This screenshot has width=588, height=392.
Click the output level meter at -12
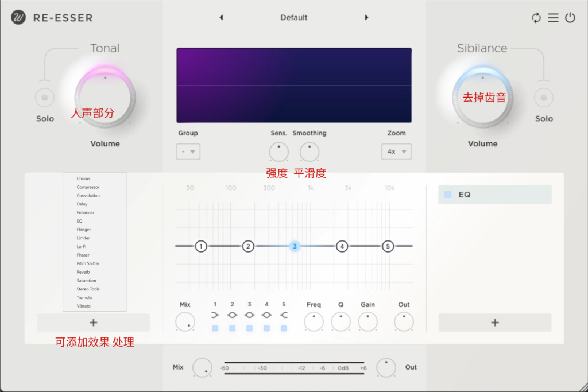pyautogui.click(x=301, y=368)
